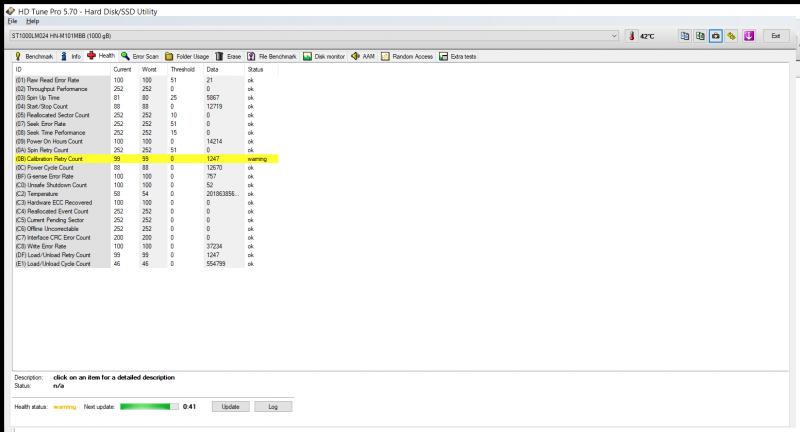
Task: Select the Erase tab
Action: pyautogui.click(x=228, y=56)
